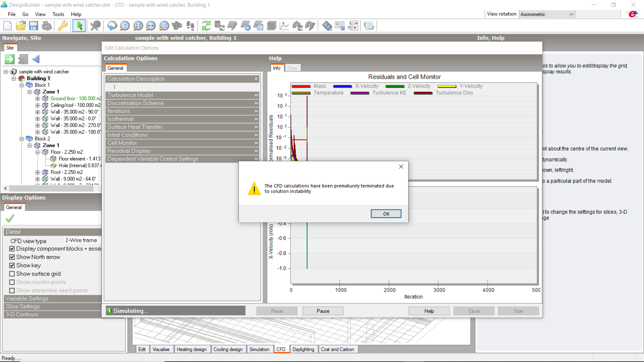Screen dimensions: 644x362
Task: Open the Go menu
Action: click(x=25, y=14)
